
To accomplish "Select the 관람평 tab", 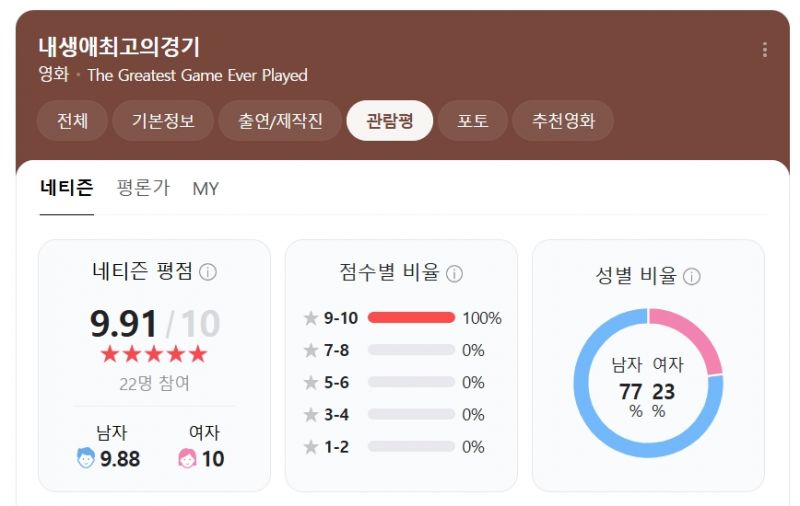I will tap(390, 121).
